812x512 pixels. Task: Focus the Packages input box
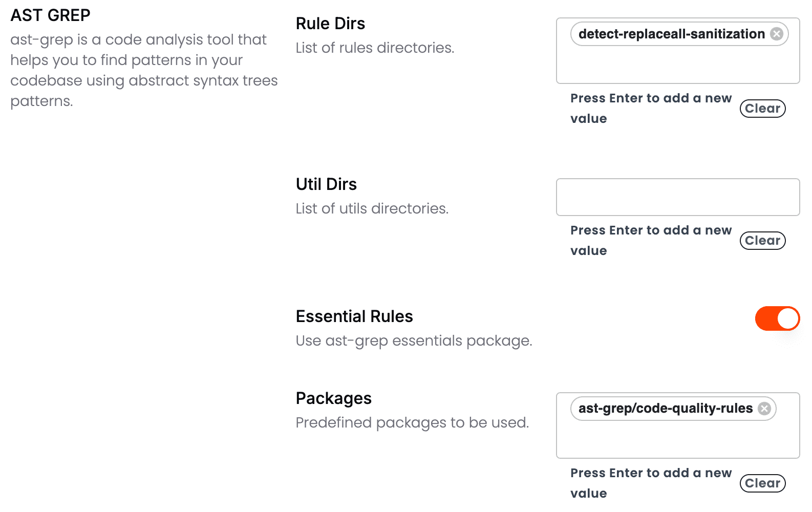click(677, 440)
